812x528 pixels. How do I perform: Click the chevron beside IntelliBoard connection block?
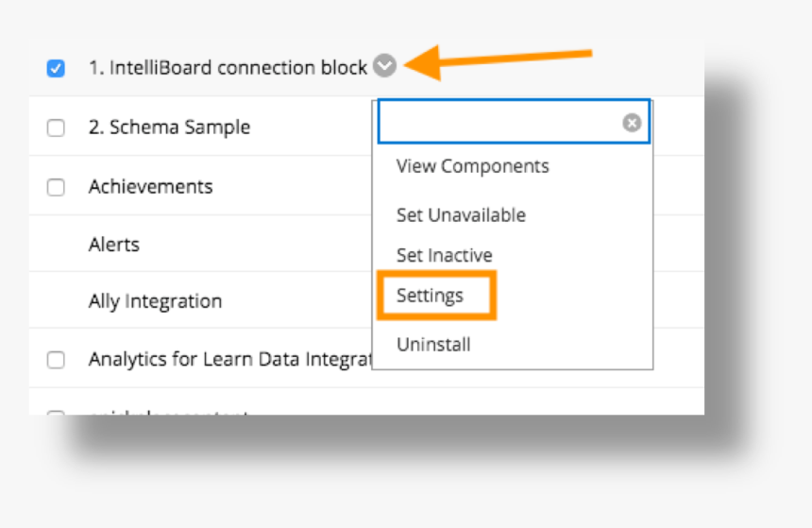point(385,66)
